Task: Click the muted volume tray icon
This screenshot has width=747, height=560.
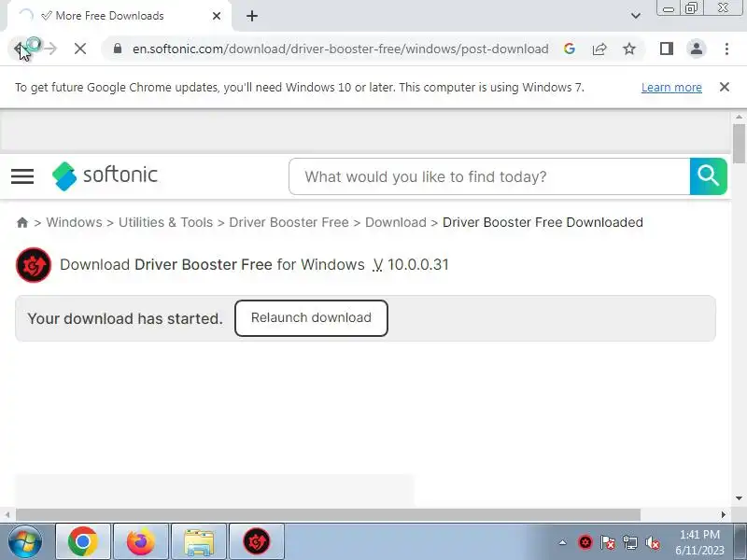Action: (652, 542)
